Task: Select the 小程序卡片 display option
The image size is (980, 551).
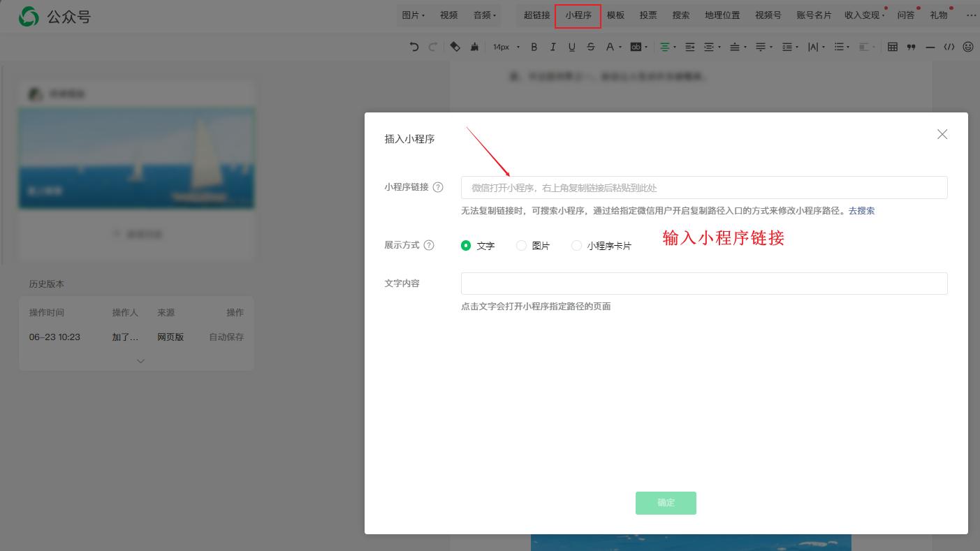Action: point(577,245)
